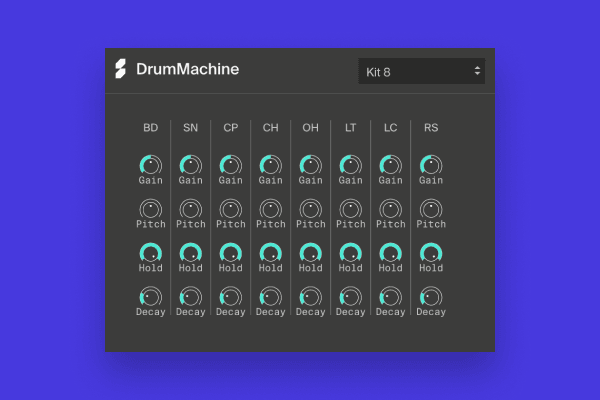This screenshot has width=600, height=400.
Task: Click the OH Hold knob
Action: [310, 253]
